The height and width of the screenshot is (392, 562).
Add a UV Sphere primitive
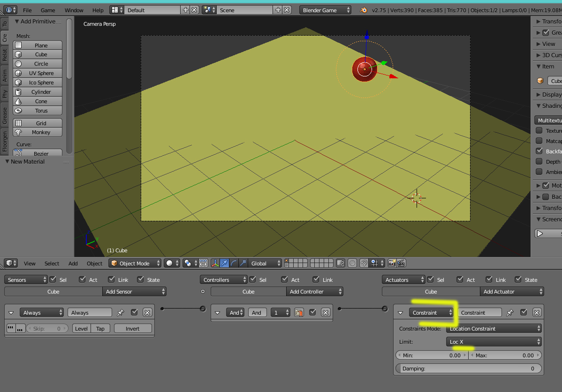click(38, 73)
